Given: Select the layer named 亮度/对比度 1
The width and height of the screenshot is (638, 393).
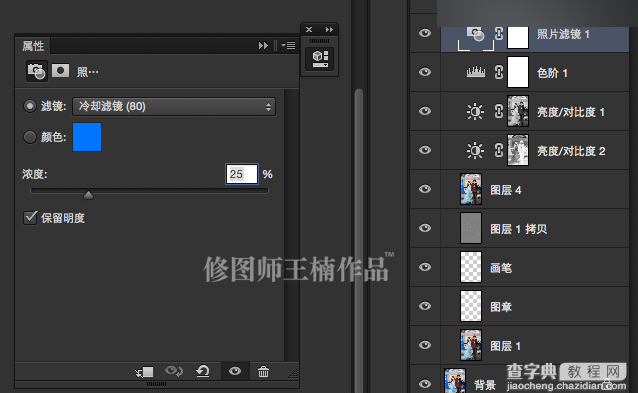Looking at the screenshot, I should (x=571, y=112).
